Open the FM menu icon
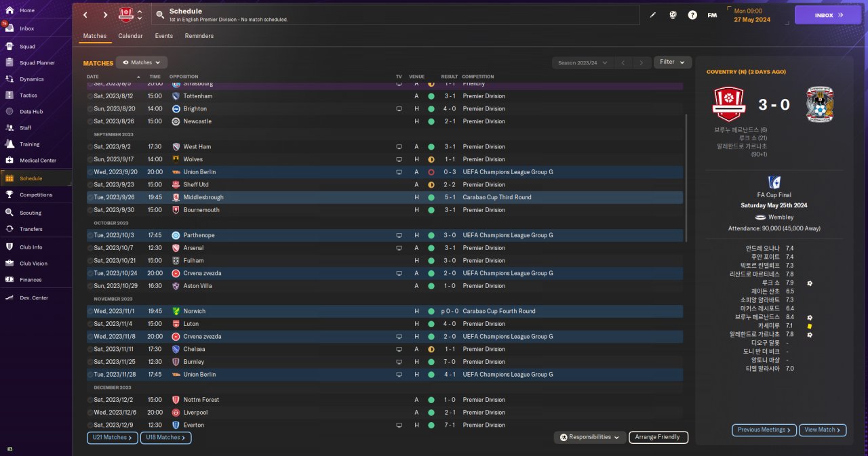 point(712,14)
